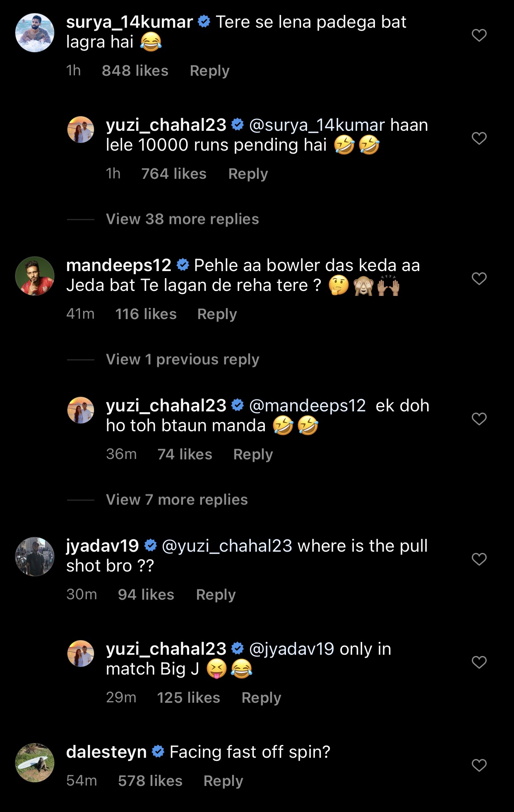Image resolution: width=514 pixels, height=812 pixels.
Task: Expand View 7 more replies
Action: point(177,500)
